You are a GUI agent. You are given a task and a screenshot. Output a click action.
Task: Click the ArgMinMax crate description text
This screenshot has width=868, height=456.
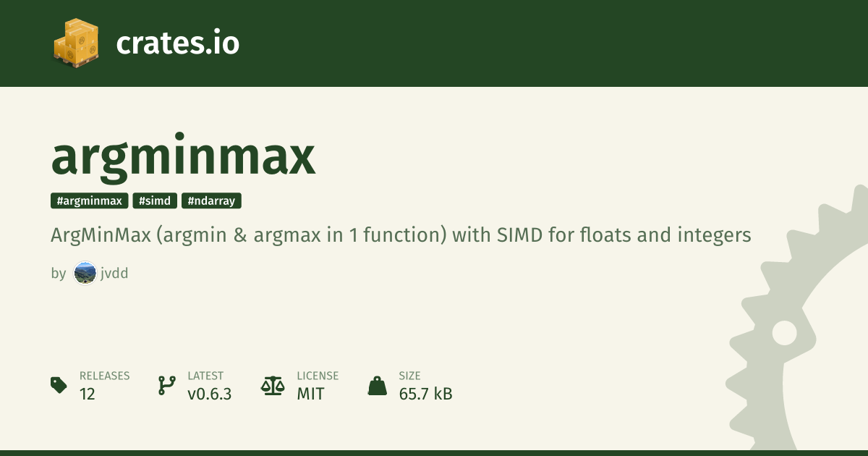point(401,235)
